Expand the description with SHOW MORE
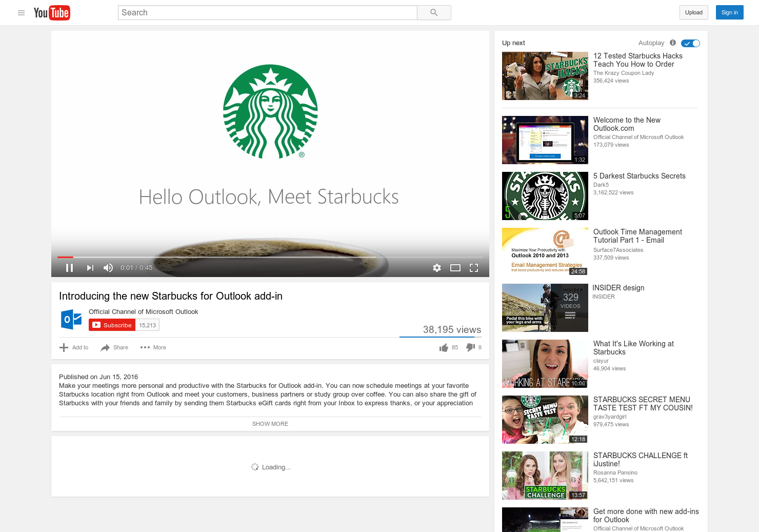759x532 pixels. coord(270,424)
